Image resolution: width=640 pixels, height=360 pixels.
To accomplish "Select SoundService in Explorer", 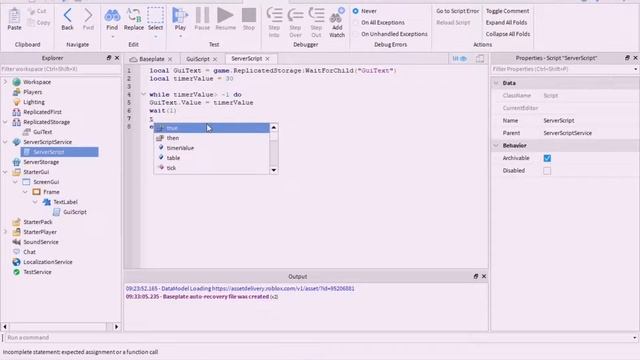I will (x=41, y=242).
